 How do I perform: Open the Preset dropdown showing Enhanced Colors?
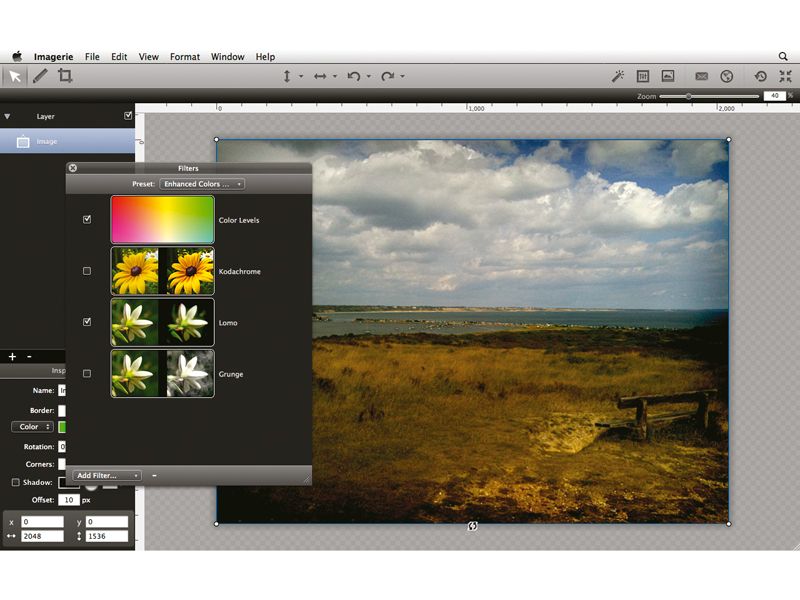point(203,183)
